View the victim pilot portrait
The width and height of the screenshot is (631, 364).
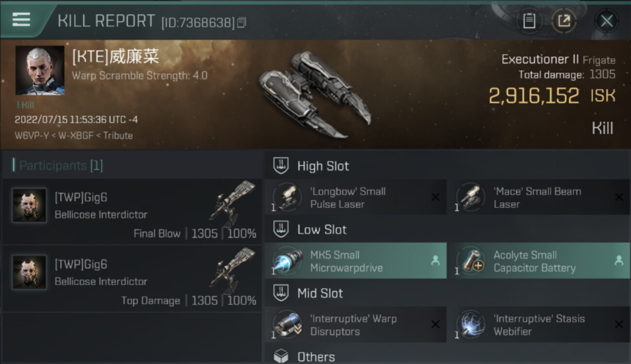[40, 70]
